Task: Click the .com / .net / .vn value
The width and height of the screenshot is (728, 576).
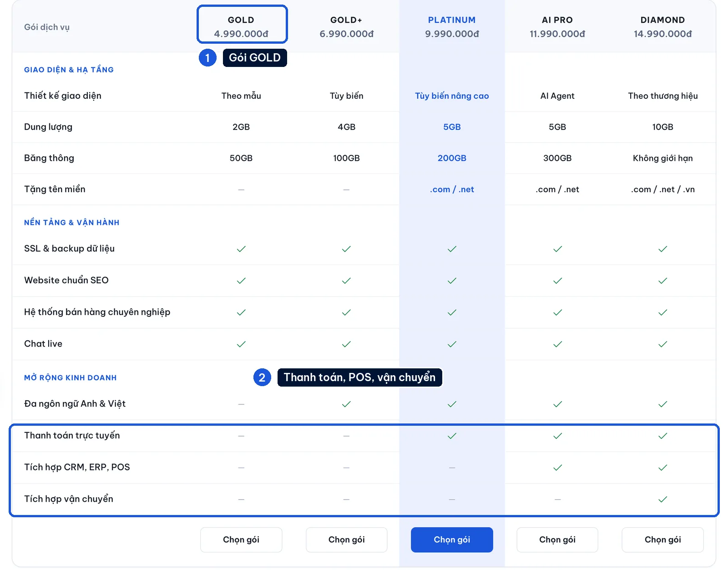Action: click(662, 189)
